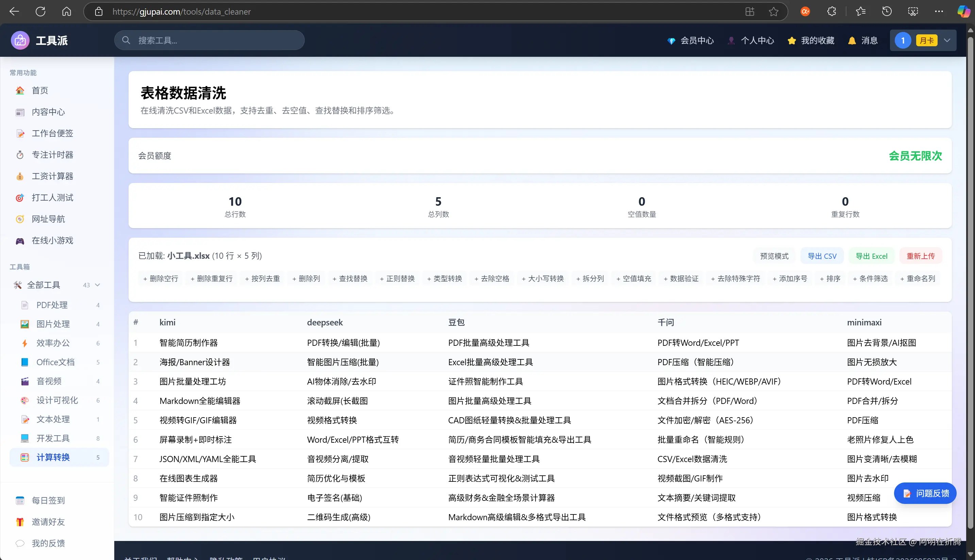Add 去除空格 operation
Image resolution: width=975 pixels, height=560 pixels.
[492, 278]
